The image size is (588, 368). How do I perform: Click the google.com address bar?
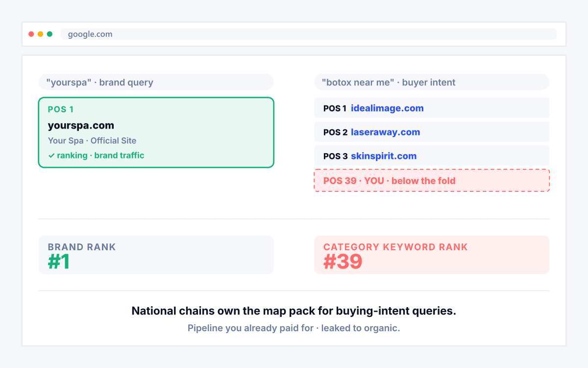coord(309,34)
